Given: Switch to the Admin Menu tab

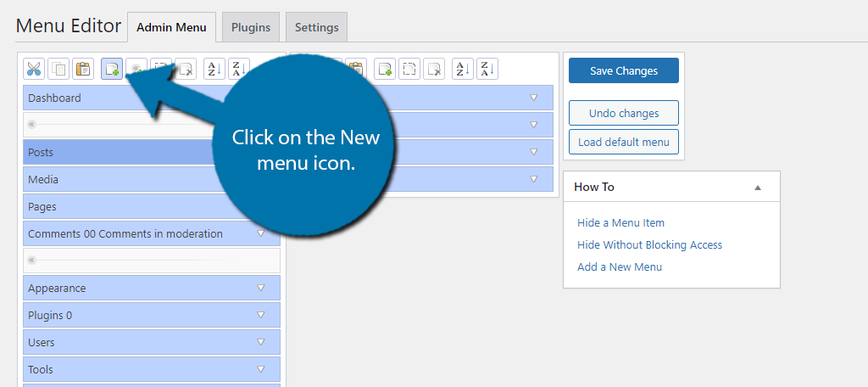Looking at the screenshot, I should (171, 27).
